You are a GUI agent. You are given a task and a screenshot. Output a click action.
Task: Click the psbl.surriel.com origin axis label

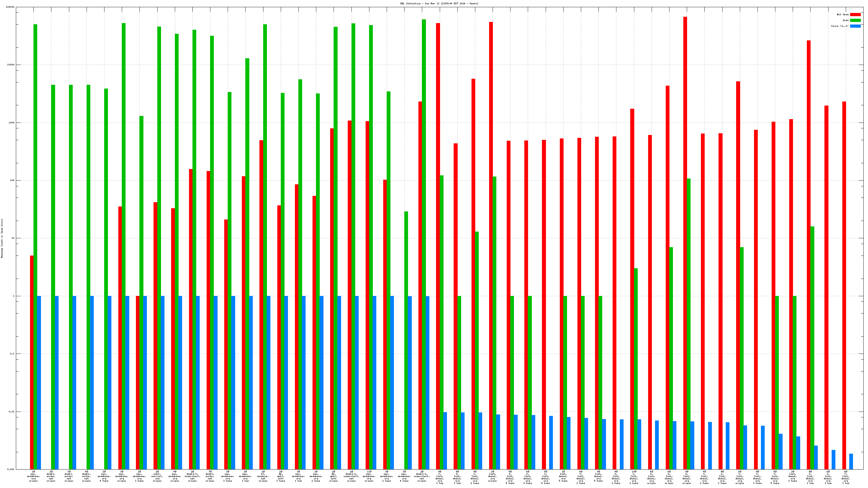point(157,476)
